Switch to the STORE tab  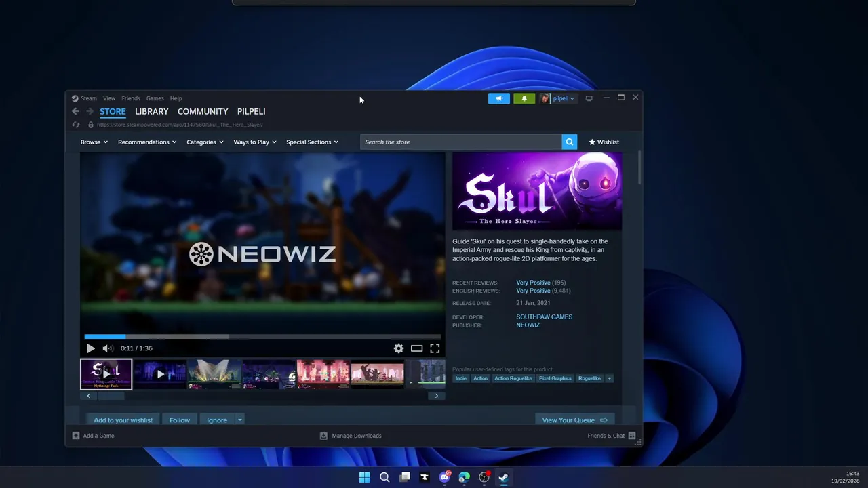pyautogui.click(x=113, y=111)
